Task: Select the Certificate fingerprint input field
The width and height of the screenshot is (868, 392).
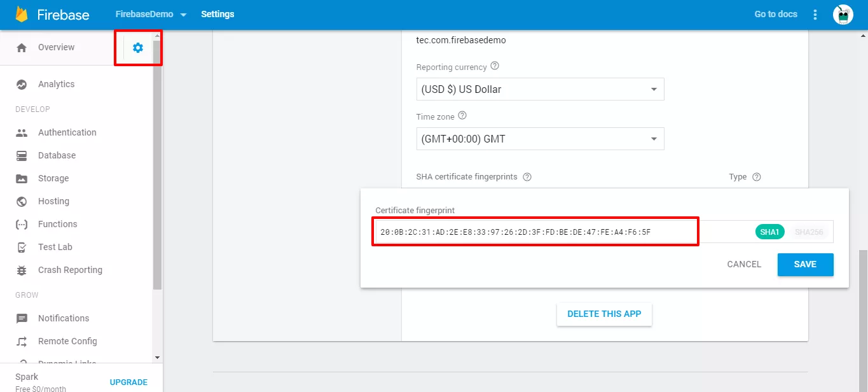Action: (535, 231)
